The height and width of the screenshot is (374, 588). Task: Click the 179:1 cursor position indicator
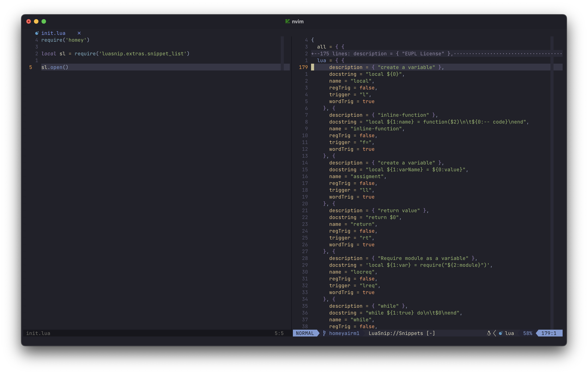coord(549,333)
